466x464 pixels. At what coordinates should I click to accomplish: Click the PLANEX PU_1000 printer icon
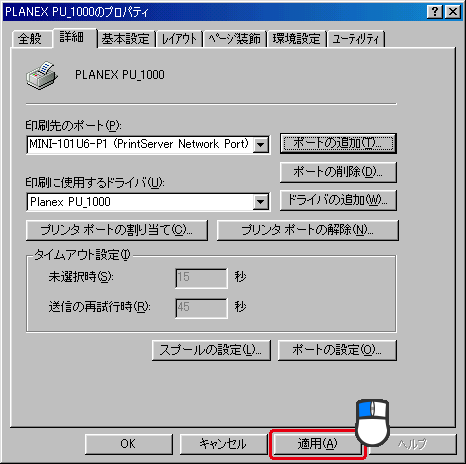tap(42, 75)
